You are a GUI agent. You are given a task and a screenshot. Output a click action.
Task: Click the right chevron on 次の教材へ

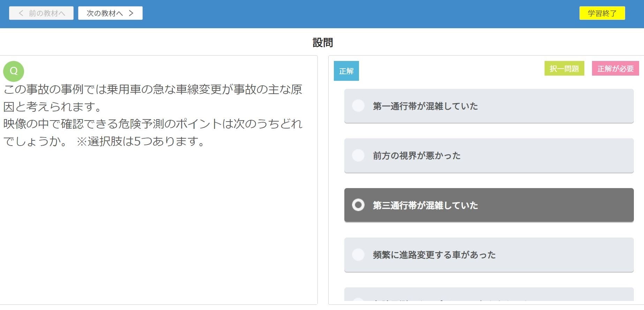click(131, 13)
